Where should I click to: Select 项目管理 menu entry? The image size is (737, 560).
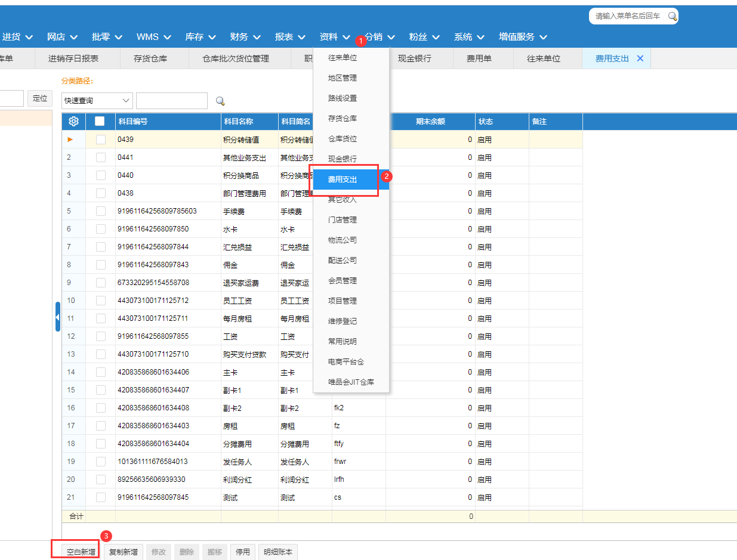(x=351, y=301)
